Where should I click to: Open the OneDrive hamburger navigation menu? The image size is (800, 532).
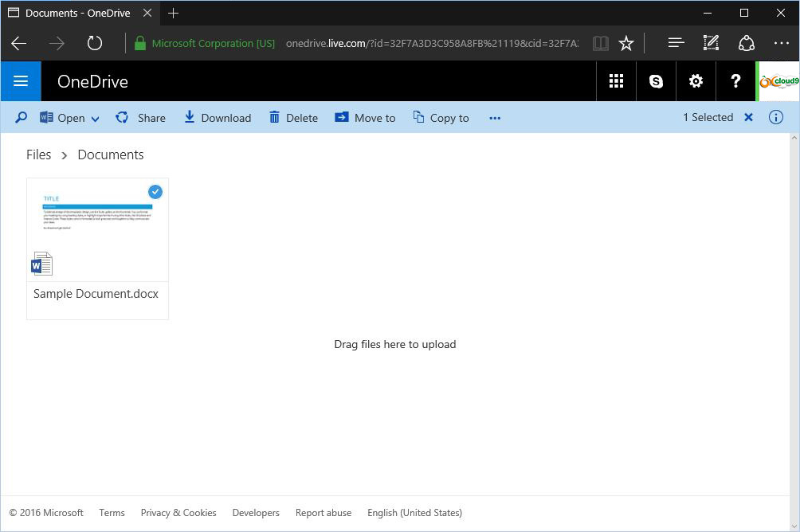click(x=21, y=81)
